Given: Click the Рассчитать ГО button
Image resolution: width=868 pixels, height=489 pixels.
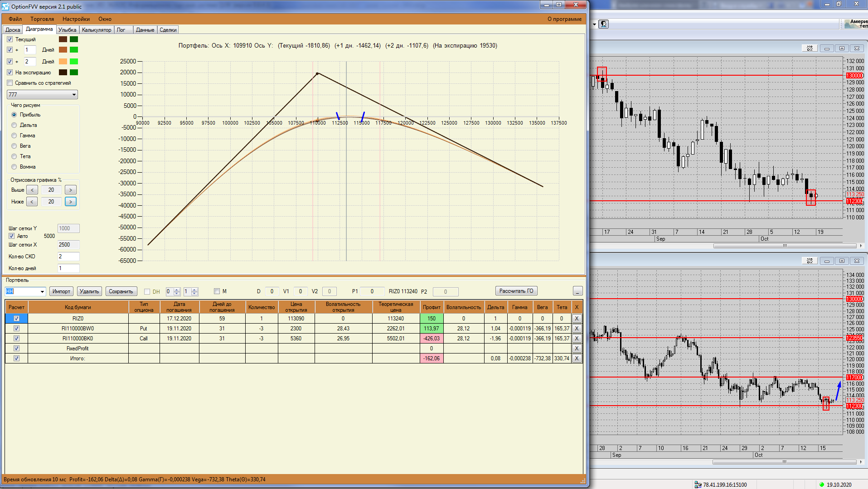Looking at the screenshot, I should tap(516, 291).
